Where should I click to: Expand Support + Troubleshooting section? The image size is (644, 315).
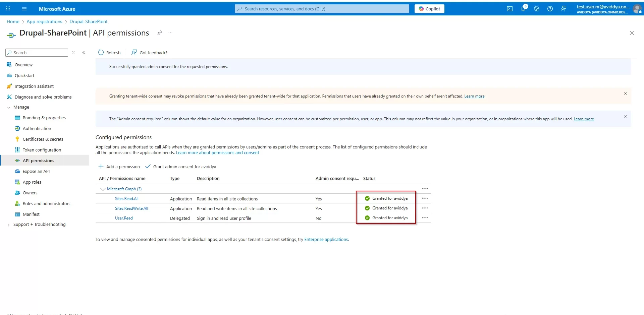click(9, 225)
